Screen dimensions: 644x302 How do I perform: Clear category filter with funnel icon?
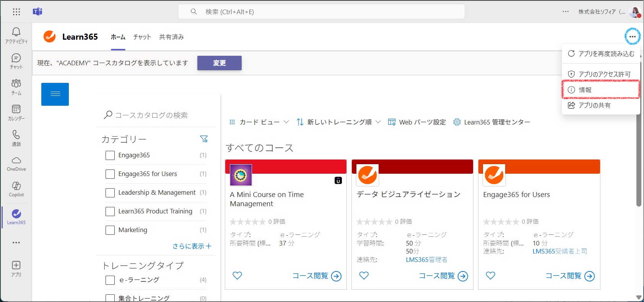(x=204, y=139)
